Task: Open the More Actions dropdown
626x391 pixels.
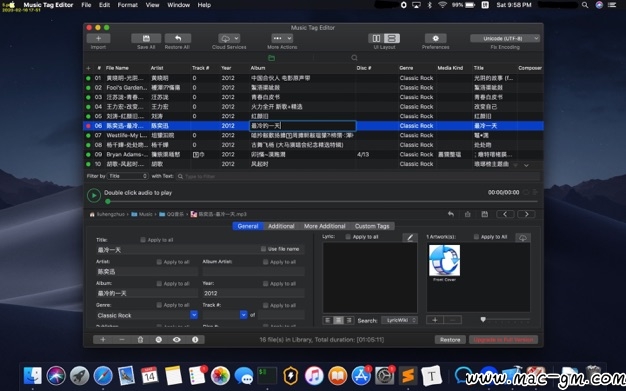Action: pyautogui.click(x=282, y=38)
